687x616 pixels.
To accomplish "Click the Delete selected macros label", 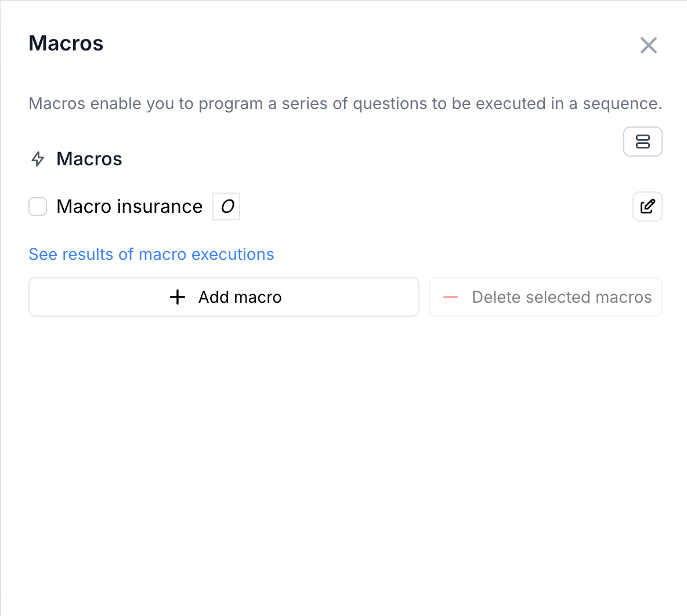I will click(562, 297).
